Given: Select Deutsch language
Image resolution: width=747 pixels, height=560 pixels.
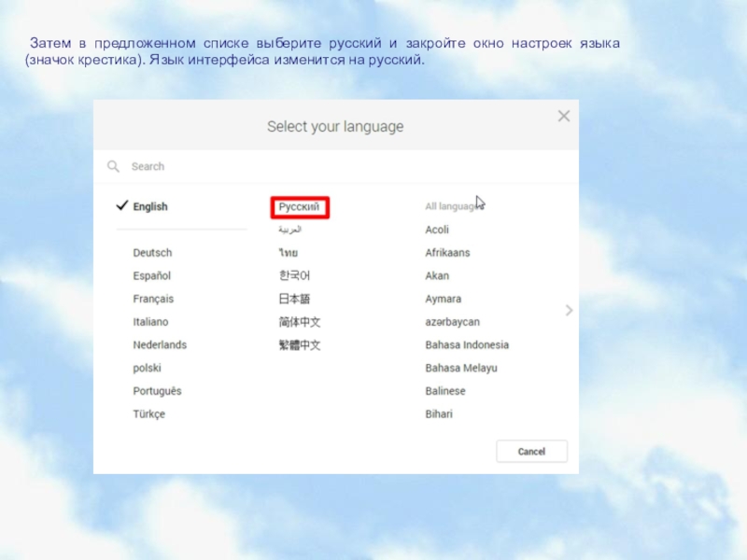Looking at the screenshot, I should click(x=152, y=253).
